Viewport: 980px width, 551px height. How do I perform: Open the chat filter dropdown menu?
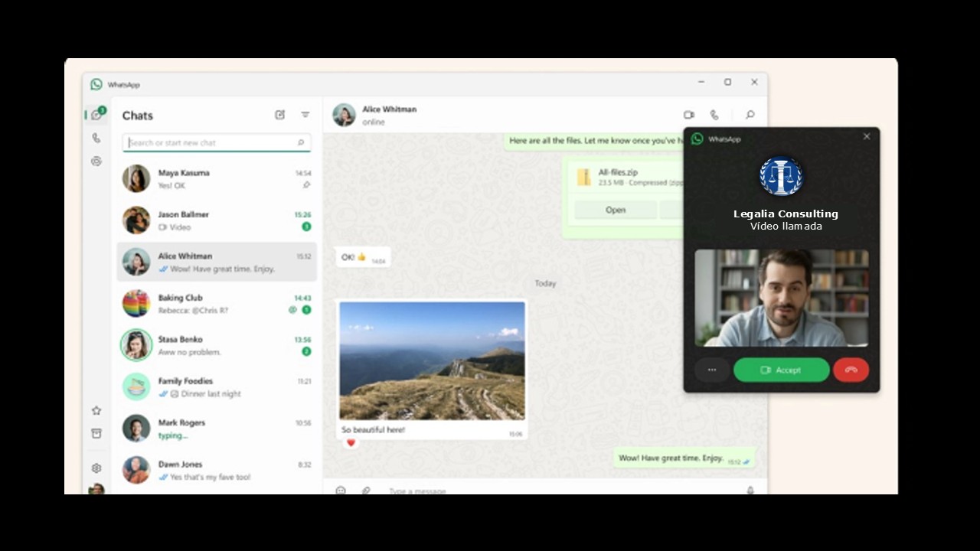tap(305, 115)
